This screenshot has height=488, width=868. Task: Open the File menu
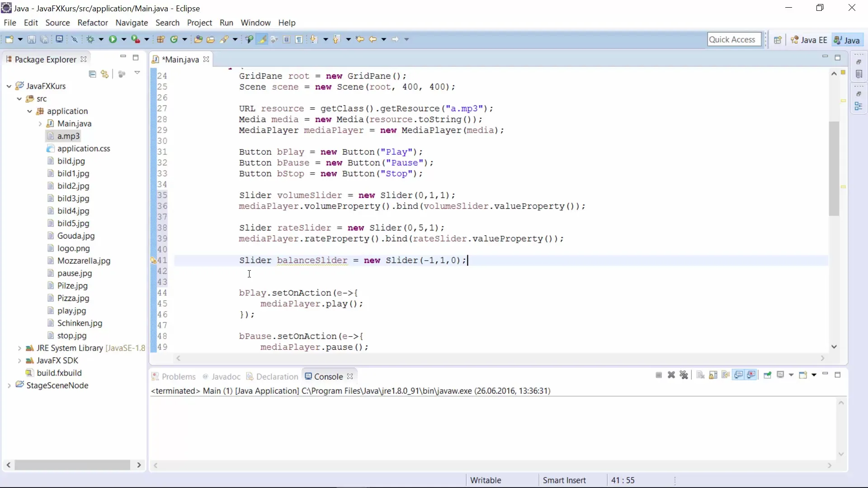(10, 23)
